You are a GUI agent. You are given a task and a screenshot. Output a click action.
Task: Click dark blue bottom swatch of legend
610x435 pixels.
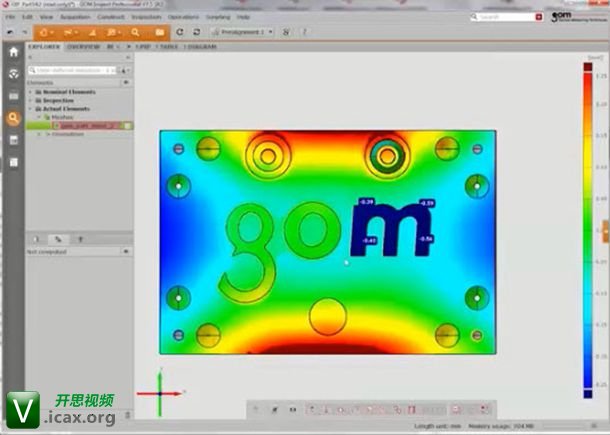[x=588, y=394]
